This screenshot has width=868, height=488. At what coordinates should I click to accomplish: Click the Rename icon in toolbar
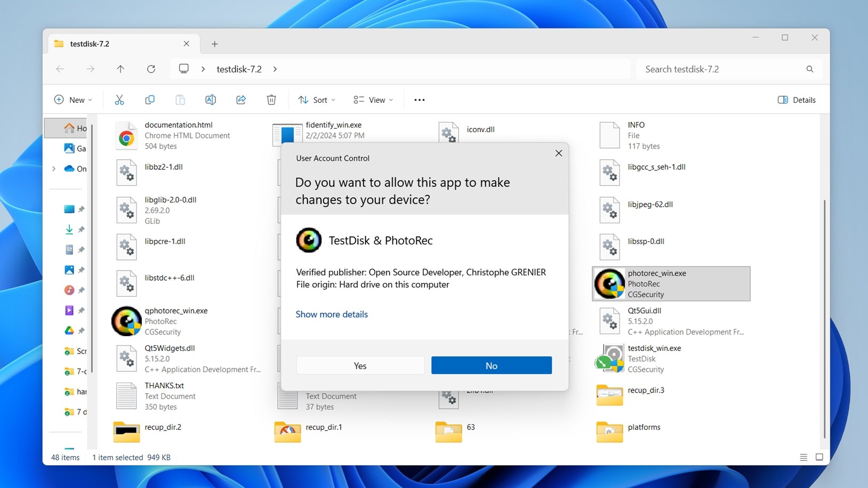211,100
